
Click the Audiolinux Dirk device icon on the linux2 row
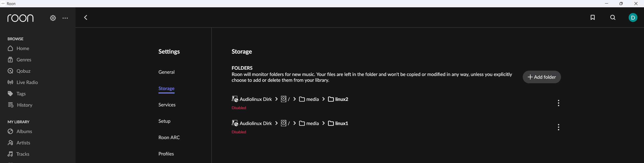[235, 99]
